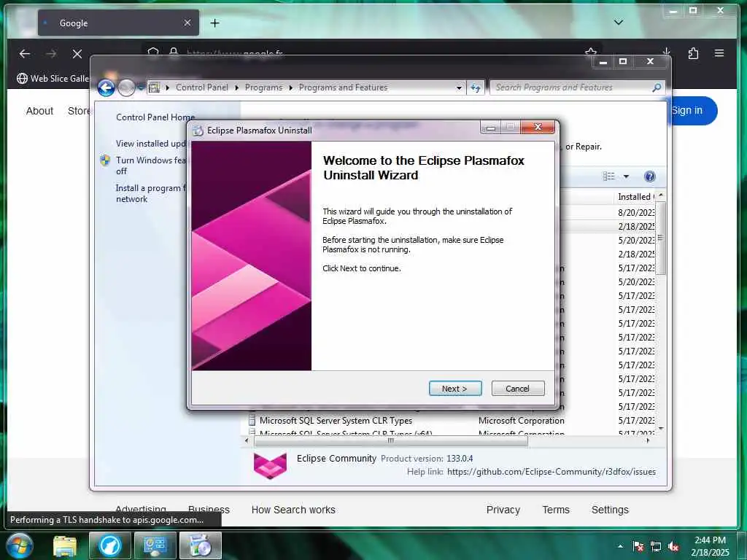Image resolution: width=747 pixels, height=560 pixels.
Task: Open the address bar history dropdown in Control Panel
Action: click(x=459, y=87)
